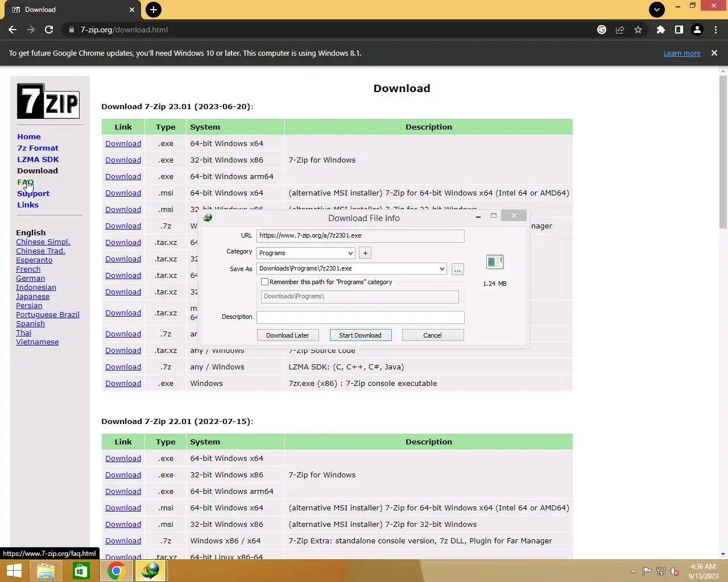
Task: Reload the 7-zip download page
Action: coord(49,30)
